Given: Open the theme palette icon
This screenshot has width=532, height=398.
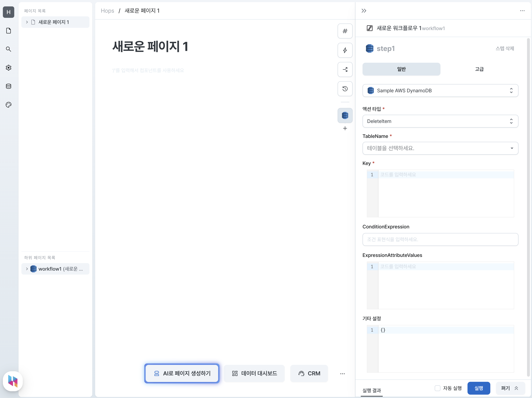Looking at the screenshot, I should point(8,105).
